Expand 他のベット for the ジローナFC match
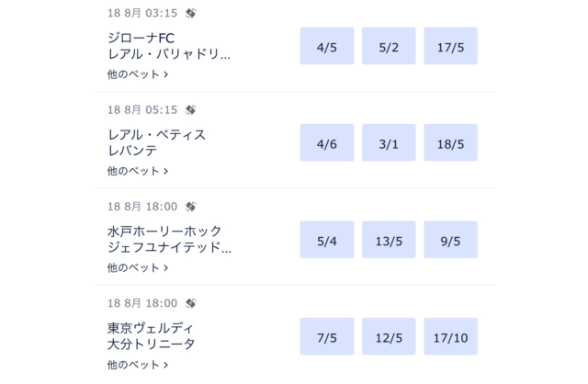 point(138,74)
